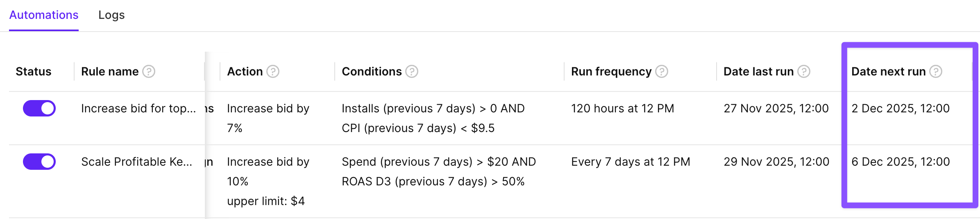This screenshot has width=980, height=219.
Task: Click the 120 hours at 12 PM cell
Action: 622,109
